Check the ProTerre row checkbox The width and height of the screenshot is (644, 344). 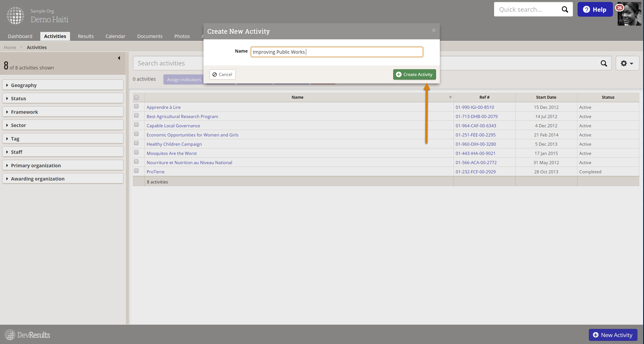[x=136, y=171]
